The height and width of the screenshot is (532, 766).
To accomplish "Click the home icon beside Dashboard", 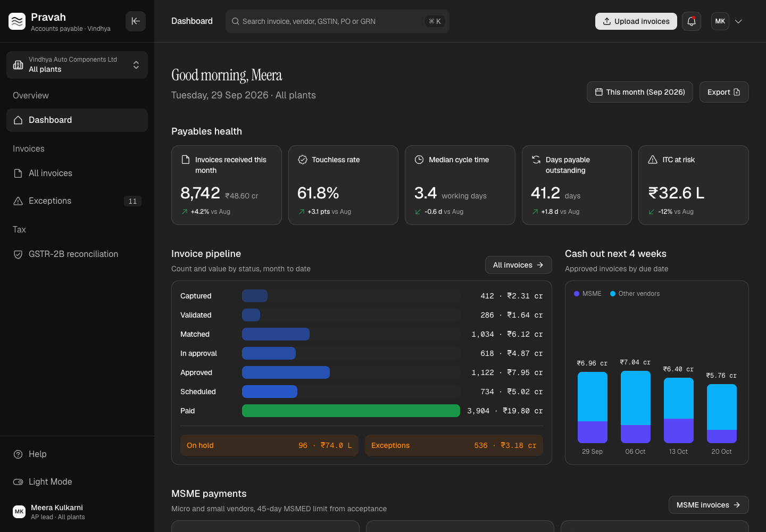I will (18, 120).
